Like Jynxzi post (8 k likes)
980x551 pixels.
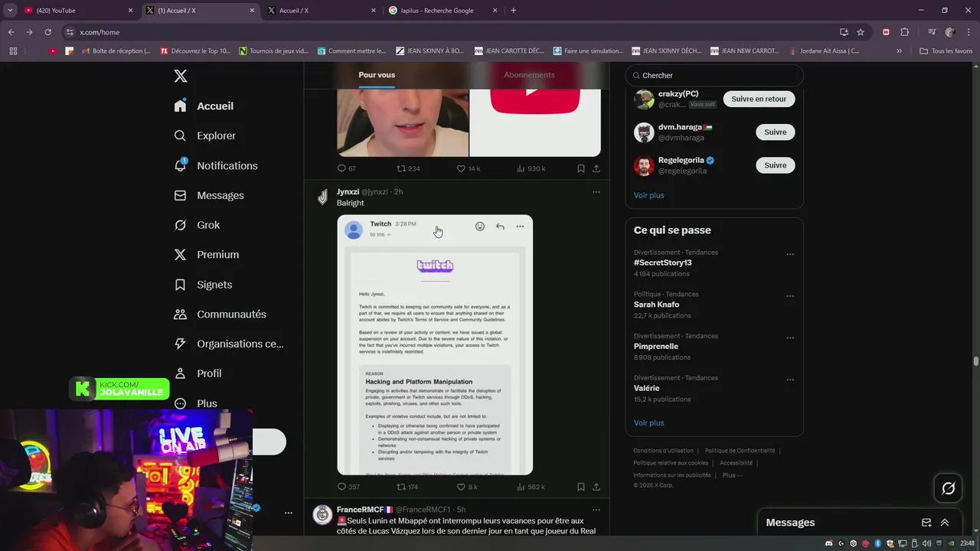point(467,487)
